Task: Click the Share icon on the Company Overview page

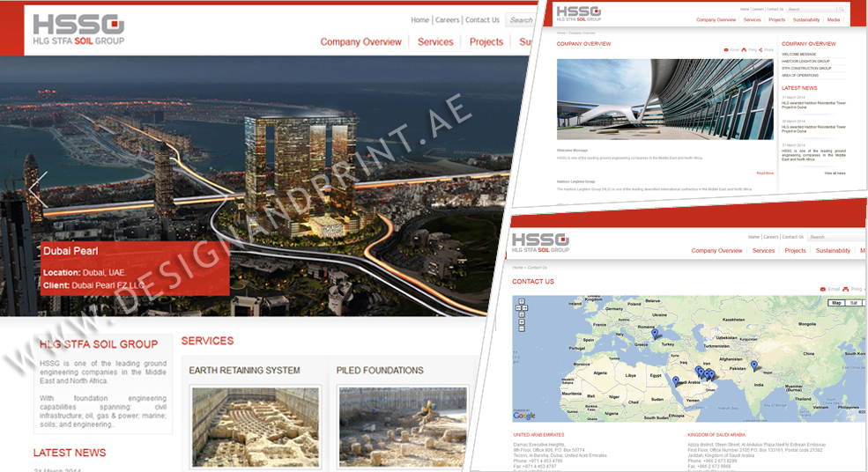Action: point(760,50)
